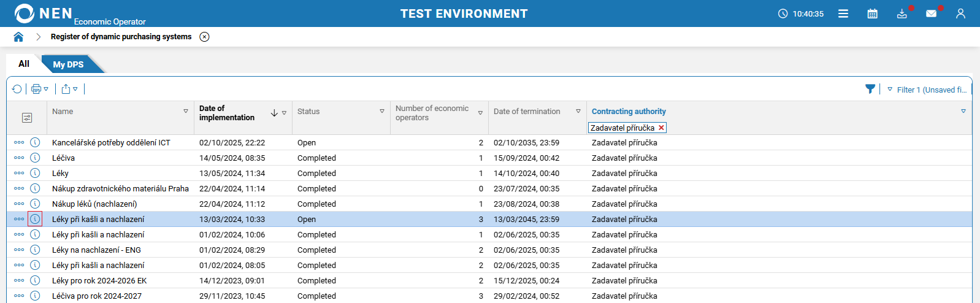Remove Zadavatel příručka filter tag
The height and width of the screenshot is (303, 980).
pyautogui.click(x=661, y=128)
